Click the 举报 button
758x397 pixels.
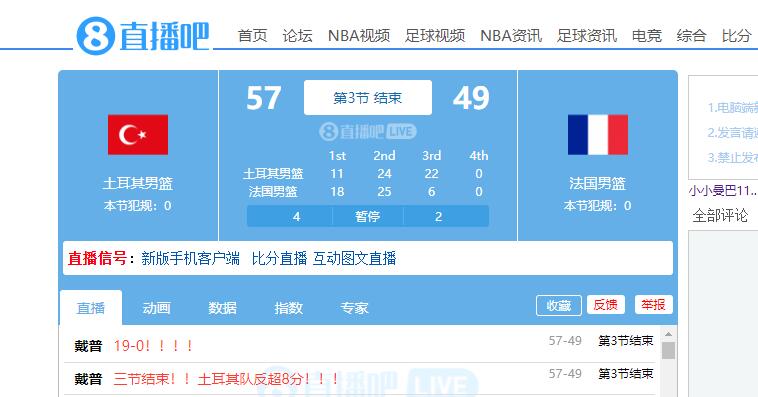[x=654, y=305]
